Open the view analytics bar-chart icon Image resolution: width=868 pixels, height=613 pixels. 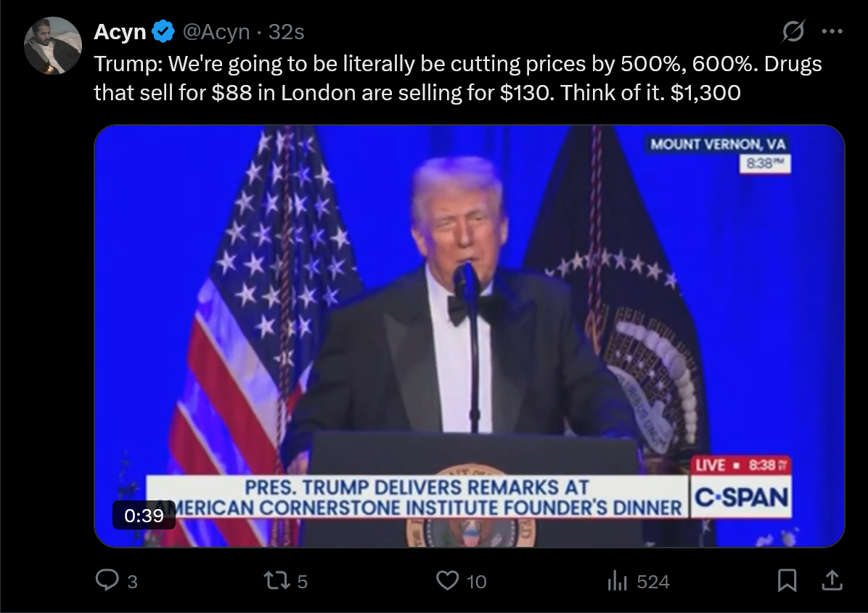[617, 582]
